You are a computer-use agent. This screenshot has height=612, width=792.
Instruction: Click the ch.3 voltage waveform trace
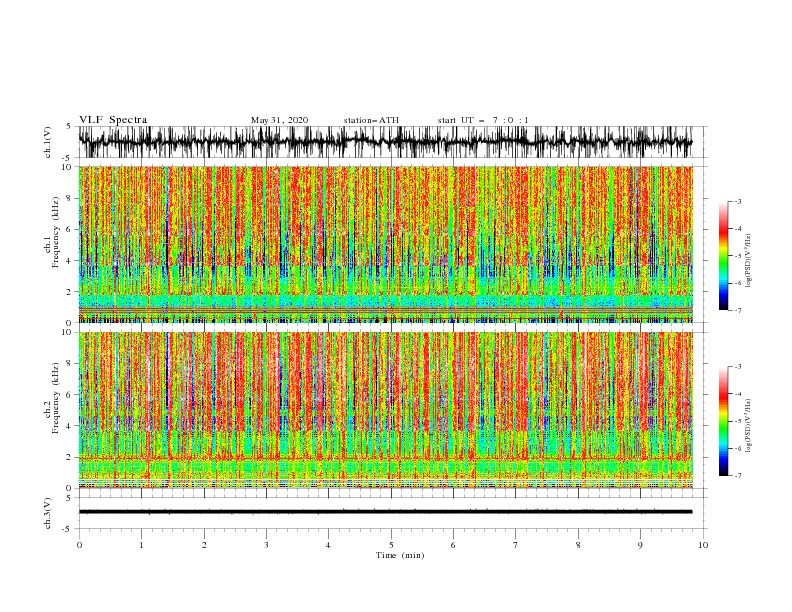(386, 512)
